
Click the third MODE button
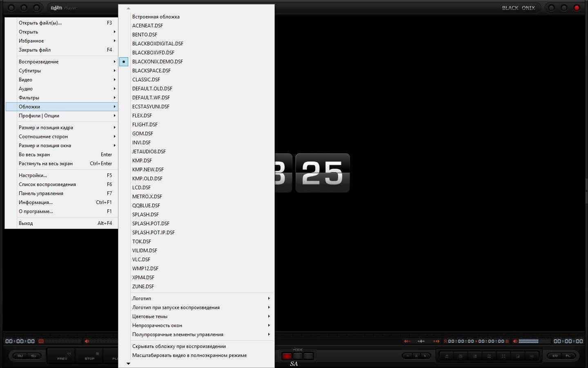click(308, 356)
